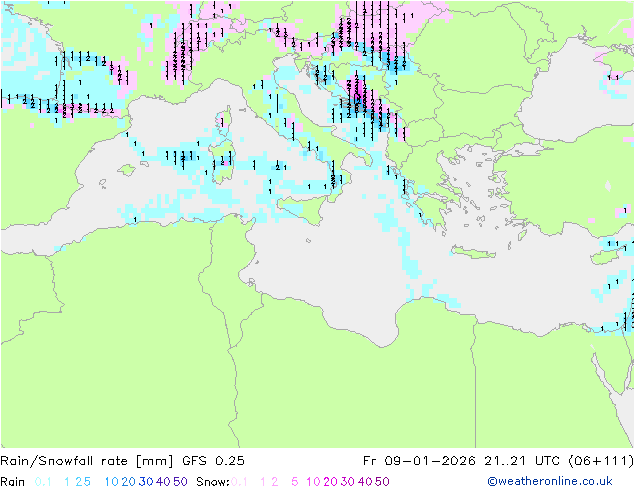Select the rain legend value 40
Screen dimensions: 634x490
[163, 482]
